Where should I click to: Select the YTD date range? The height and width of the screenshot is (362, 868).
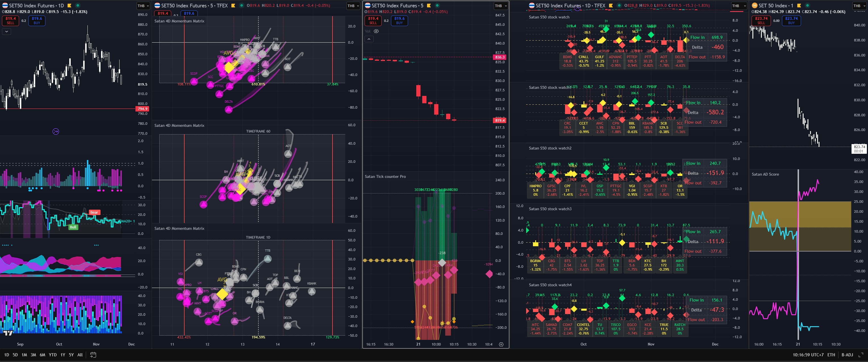click(x=53, y=355)
